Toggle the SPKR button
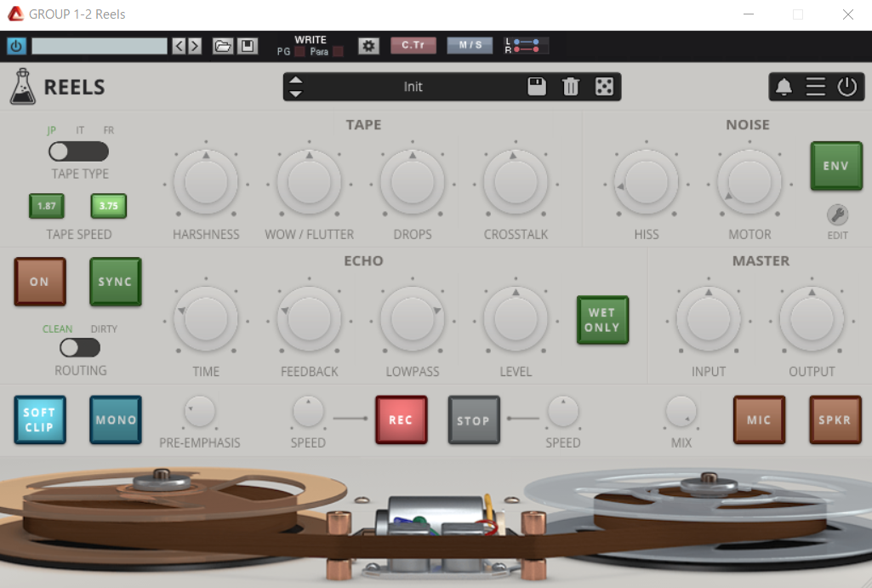The height and width of the screenshot is (588, 872). click(x=835, y=420)
